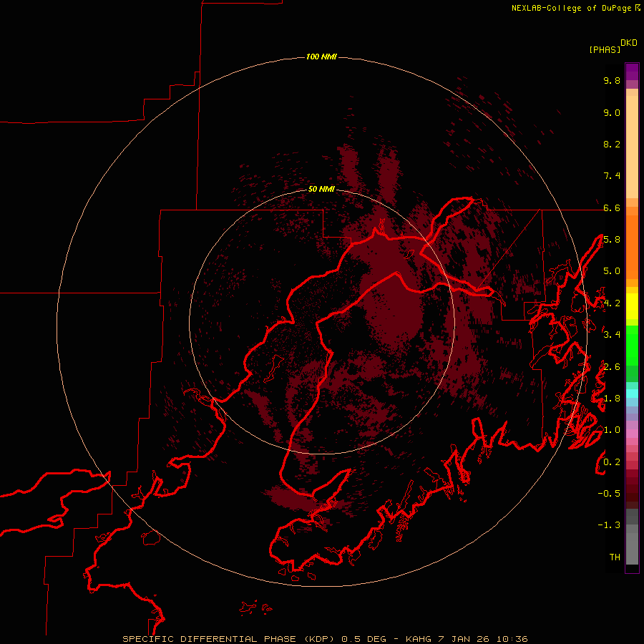Click the [PHAS] legend unit label

point(605,49)
